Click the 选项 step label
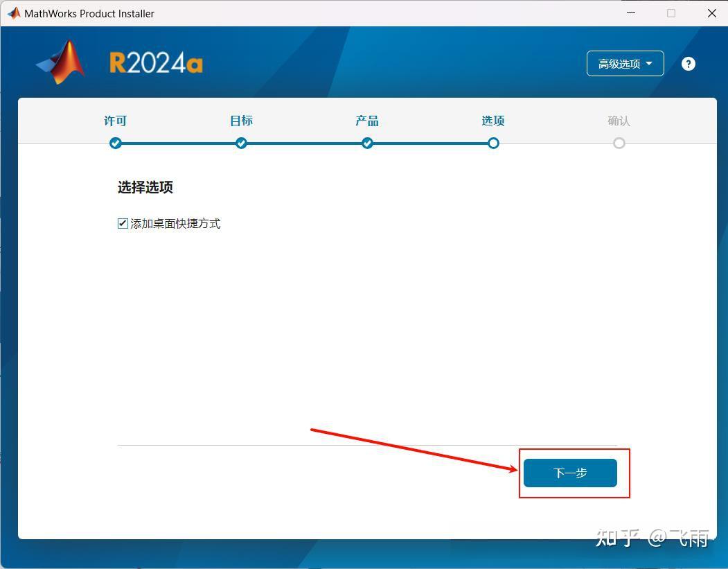728x569 pixels. coord(493,121)
